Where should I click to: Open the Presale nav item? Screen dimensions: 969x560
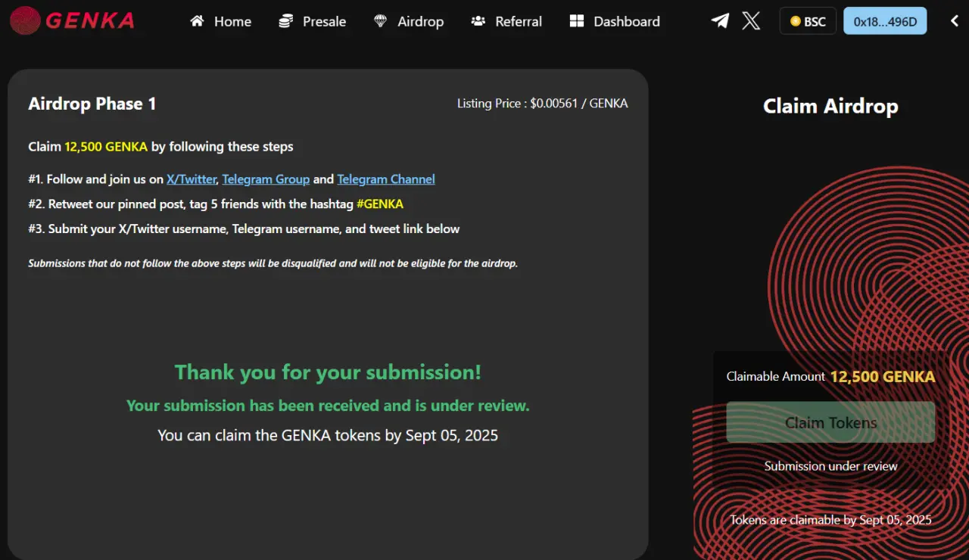point(312,21)
